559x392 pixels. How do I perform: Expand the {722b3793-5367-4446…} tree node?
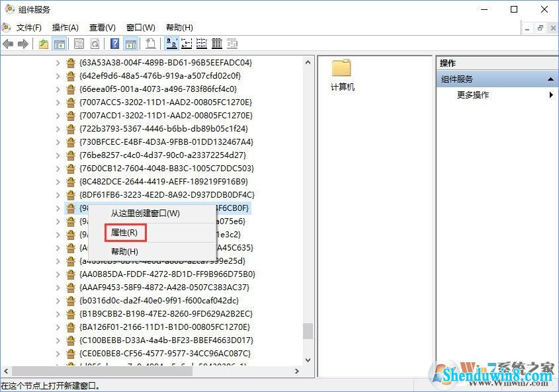pyautogui.click(x=58, y=129)
